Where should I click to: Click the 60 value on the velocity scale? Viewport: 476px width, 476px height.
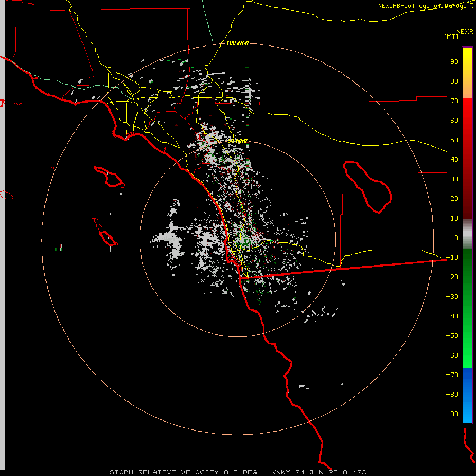[x=454, y=121]
